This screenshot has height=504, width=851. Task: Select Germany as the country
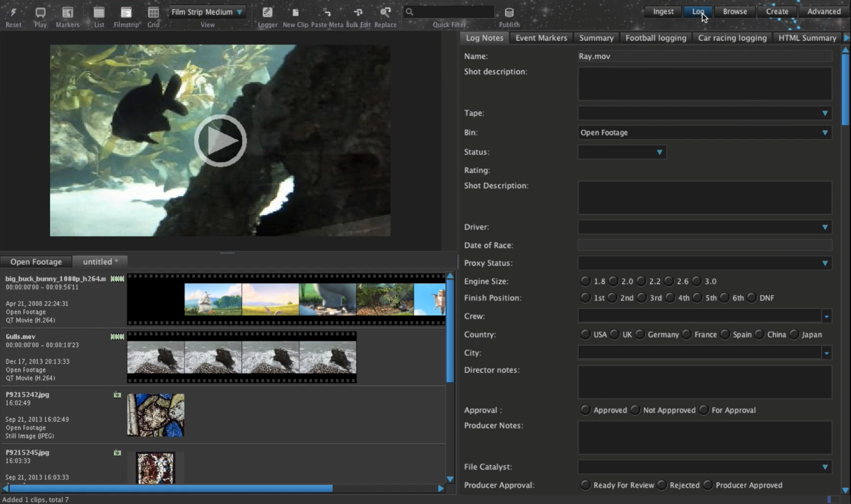640,335
